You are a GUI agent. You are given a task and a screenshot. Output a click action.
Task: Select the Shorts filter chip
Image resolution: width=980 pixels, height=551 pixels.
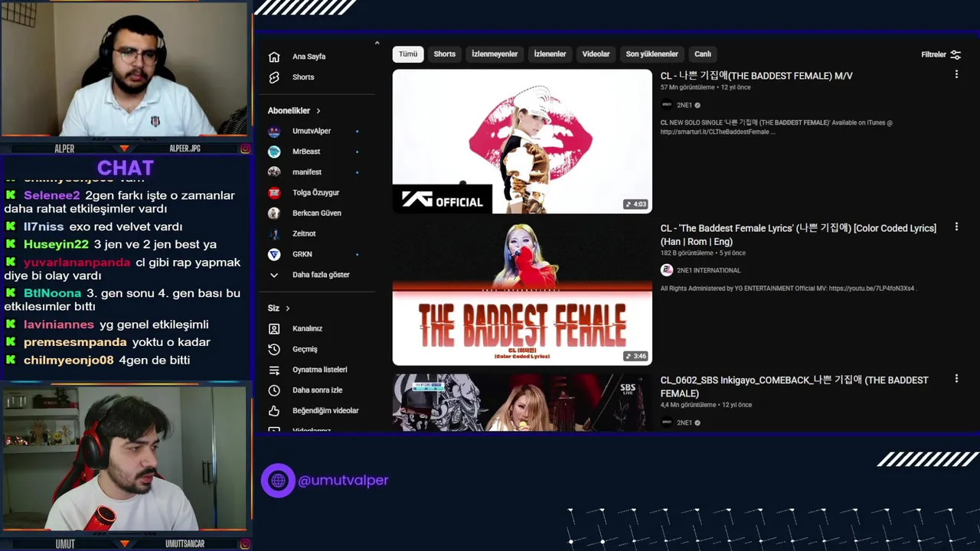[445, 54]
